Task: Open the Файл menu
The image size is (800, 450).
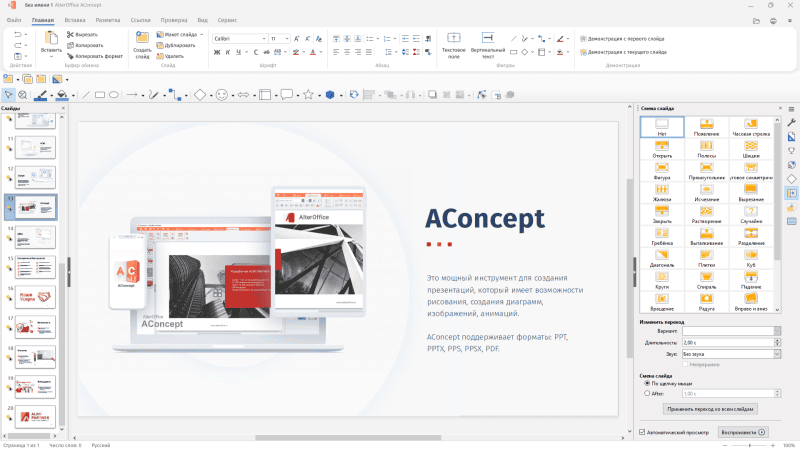Action: click(x=14, y=20)
